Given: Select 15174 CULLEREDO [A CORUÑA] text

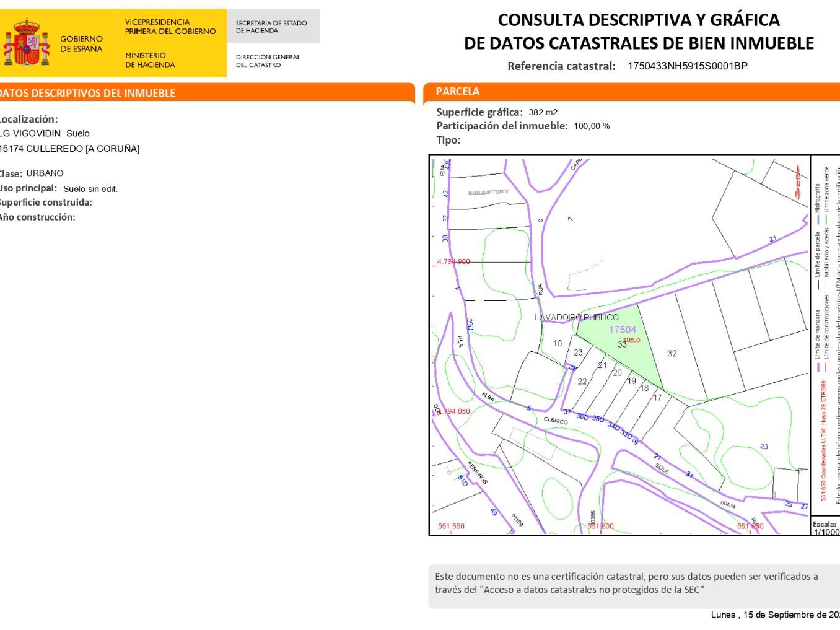Looking at the screenshot, I should coord(69,149).
